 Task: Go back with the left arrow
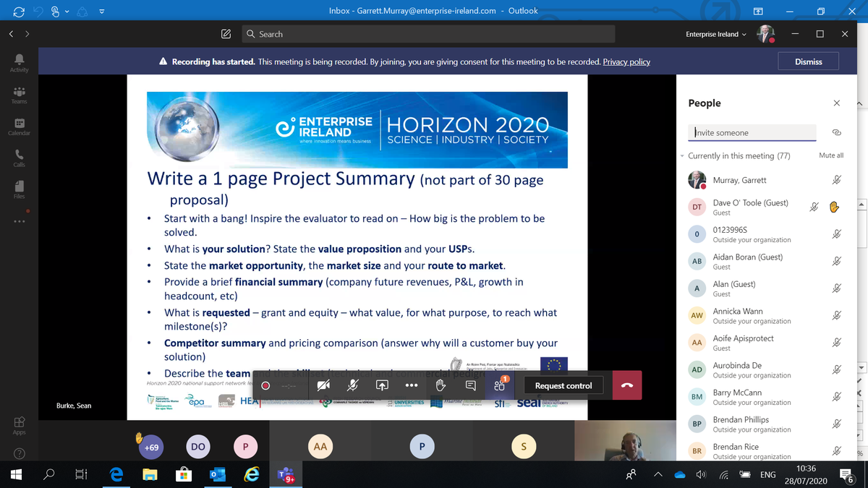(12, 34)
